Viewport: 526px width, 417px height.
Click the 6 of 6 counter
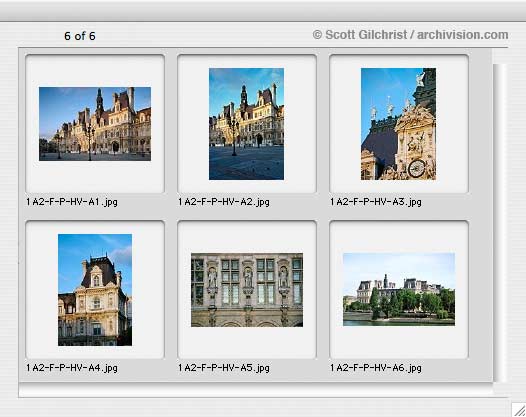(x=80, y=36)
